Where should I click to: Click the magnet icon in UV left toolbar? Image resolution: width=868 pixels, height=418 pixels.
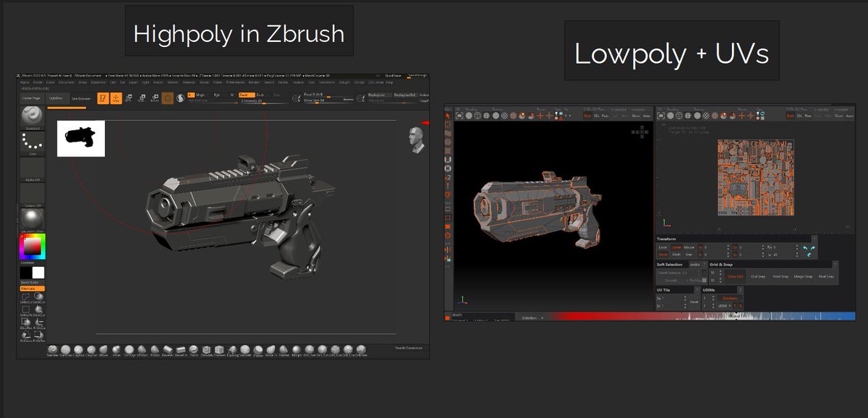pos(448,160)
